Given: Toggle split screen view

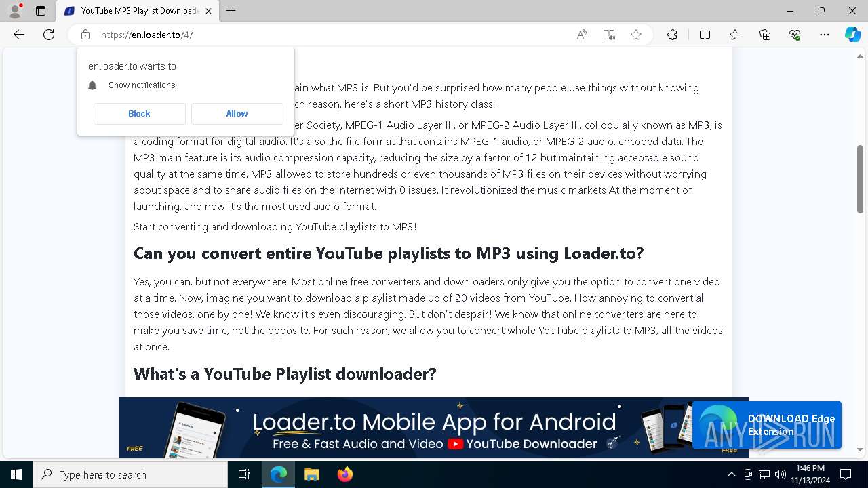Looking at the screenshot, I should coord(705,35).
